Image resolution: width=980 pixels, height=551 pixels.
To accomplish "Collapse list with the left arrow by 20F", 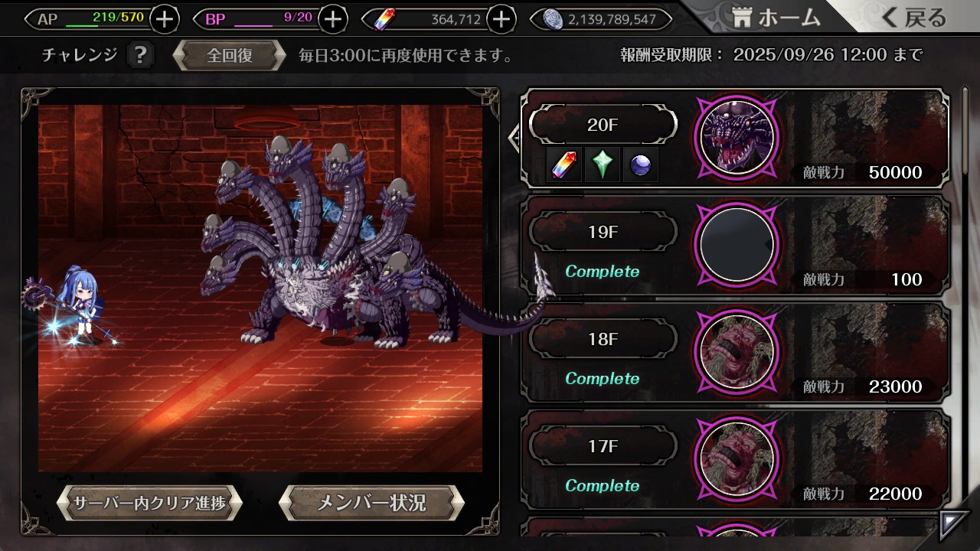I will (x=514, y=138).
